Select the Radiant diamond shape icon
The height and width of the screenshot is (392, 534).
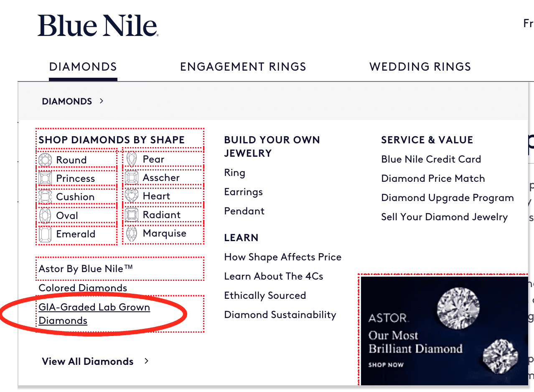tap(132, 214)
